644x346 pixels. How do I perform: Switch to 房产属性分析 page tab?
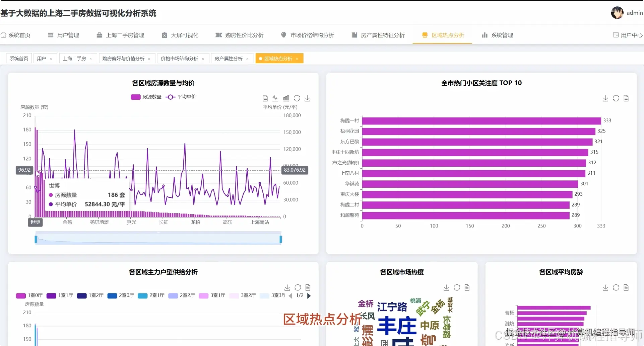[x=229, y=59]
